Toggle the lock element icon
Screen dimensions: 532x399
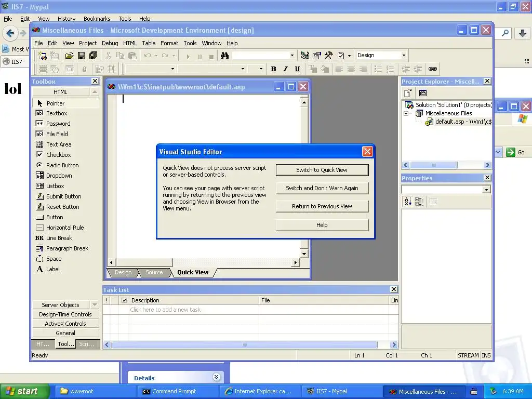pyautogui.click(x=85, y=69)
